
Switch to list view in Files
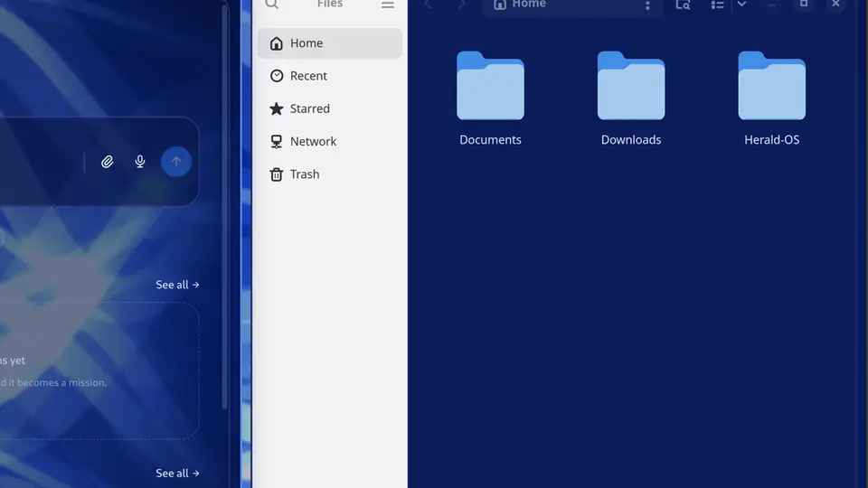[x=717, y=5]
